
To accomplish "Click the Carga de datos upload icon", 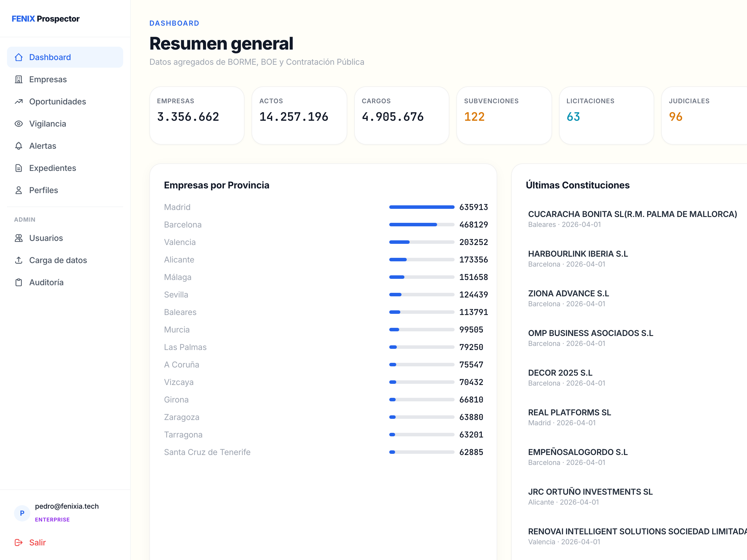I will click(x=19, y=260).
